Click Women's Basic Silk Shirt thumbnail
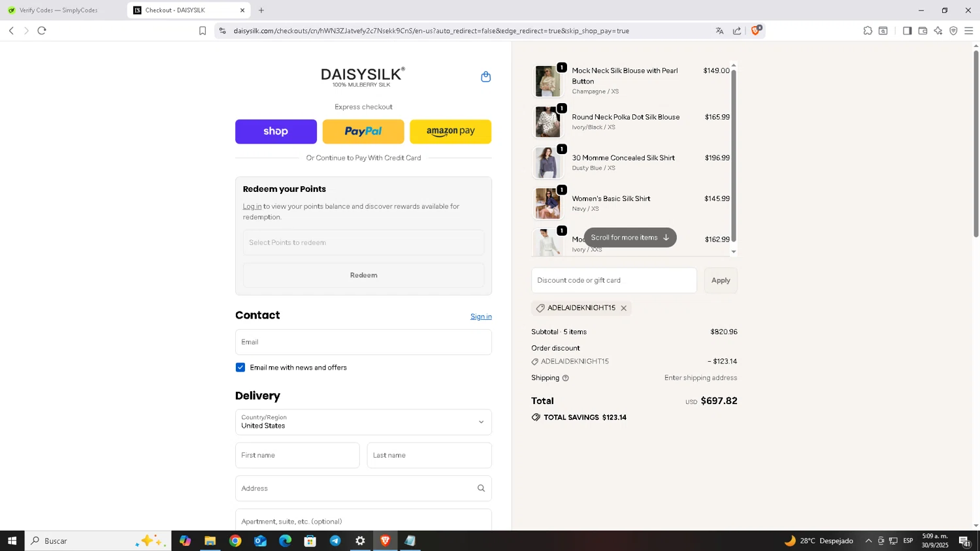The height and width of the screenshot is (551, 980). 547,204
